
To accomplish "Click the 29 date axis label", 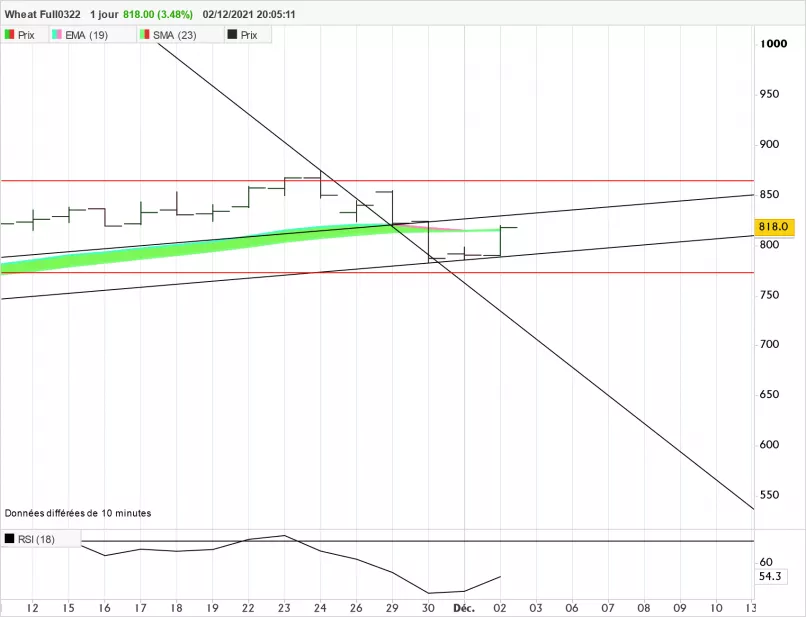I will pos(392,608).
